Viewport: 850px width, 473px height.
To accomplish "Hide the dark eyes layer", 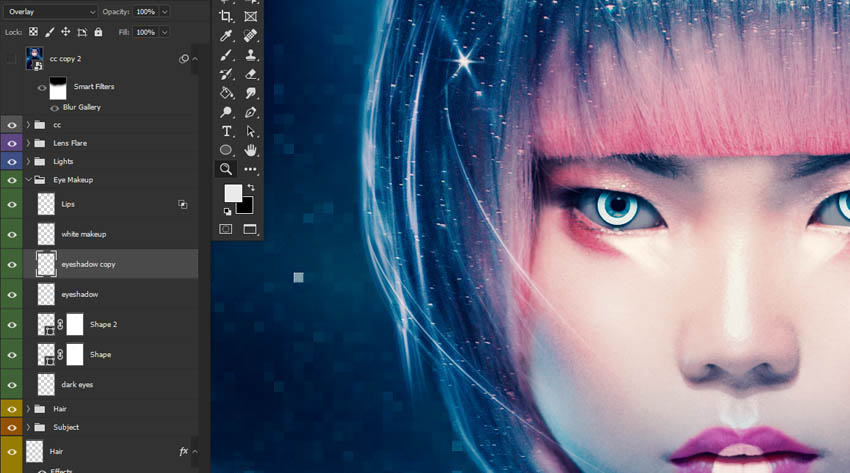I will coord(11,385).
